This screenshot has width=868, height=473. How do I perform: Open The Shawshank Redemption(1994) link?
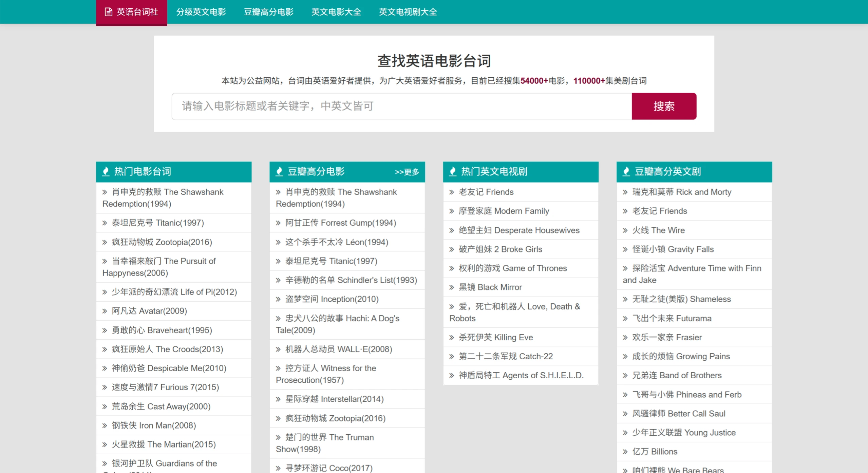pyautogui.click(x=163, y=198)
